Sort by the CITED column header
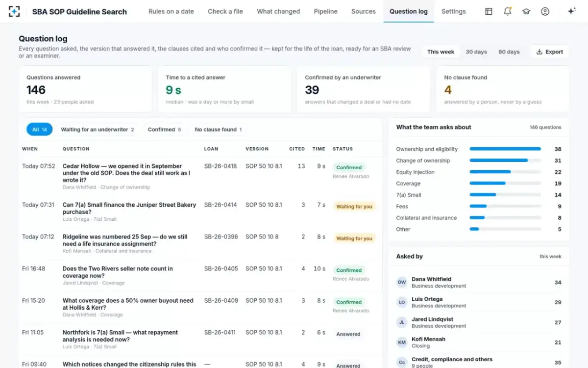The image size is (588, 368). (x=297, y=149)
